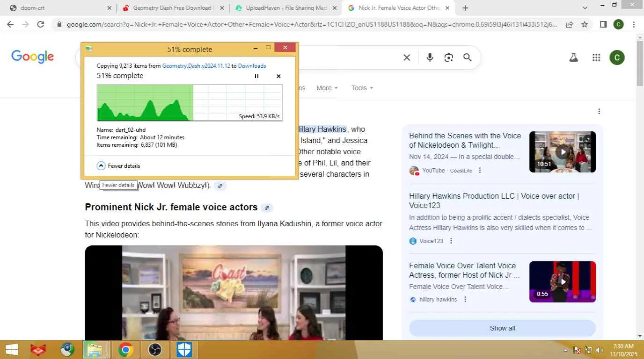The height and width of the screenshot is (359, 644).
Task: Open the source link chip after Wubbzy
Action: 220,186
